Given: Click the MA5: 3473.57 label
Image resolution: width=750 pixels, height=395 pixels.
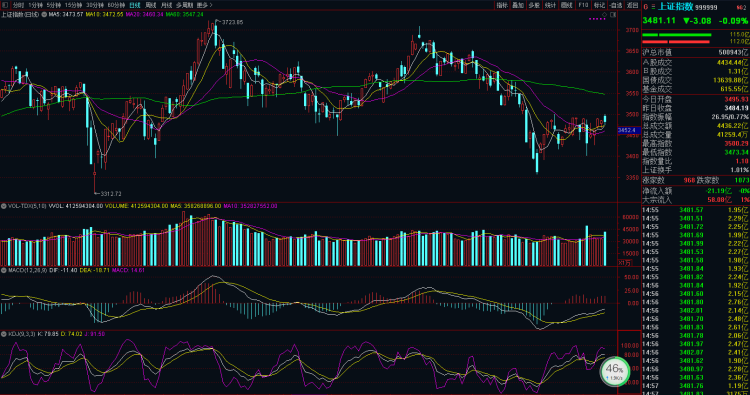Looking at the screenshot, I should [66, 15].
